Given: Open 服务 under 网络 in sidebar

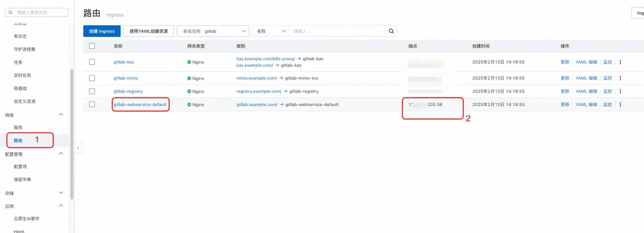Looking at the screenshot, I should tap(18, 127).
